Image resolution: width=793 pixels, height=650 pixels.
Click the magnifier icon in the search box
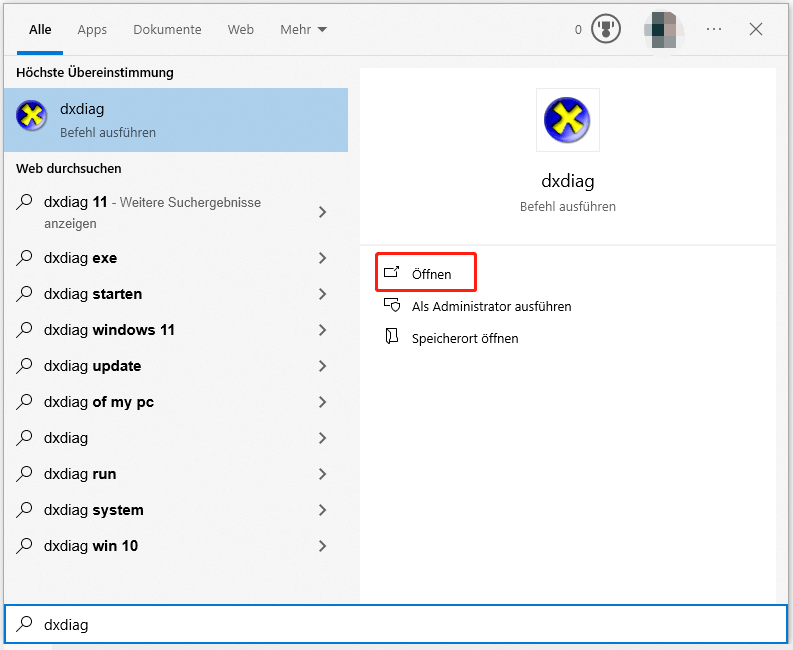[24, 624]
